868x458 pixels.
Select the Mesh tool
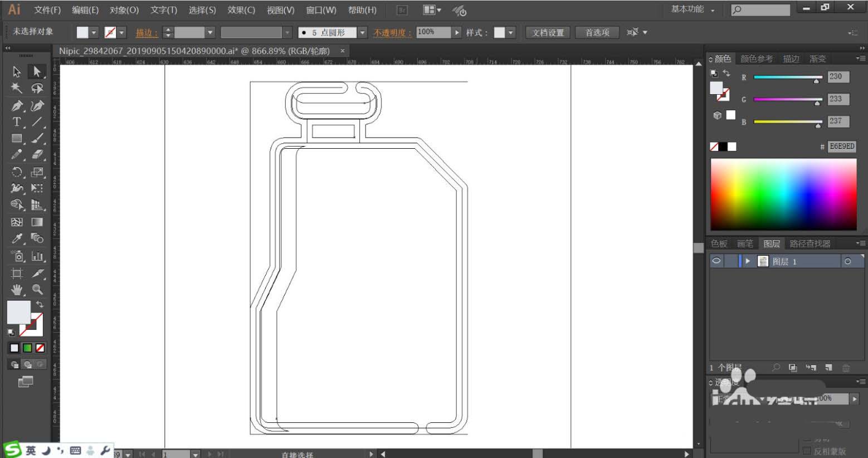17,222
